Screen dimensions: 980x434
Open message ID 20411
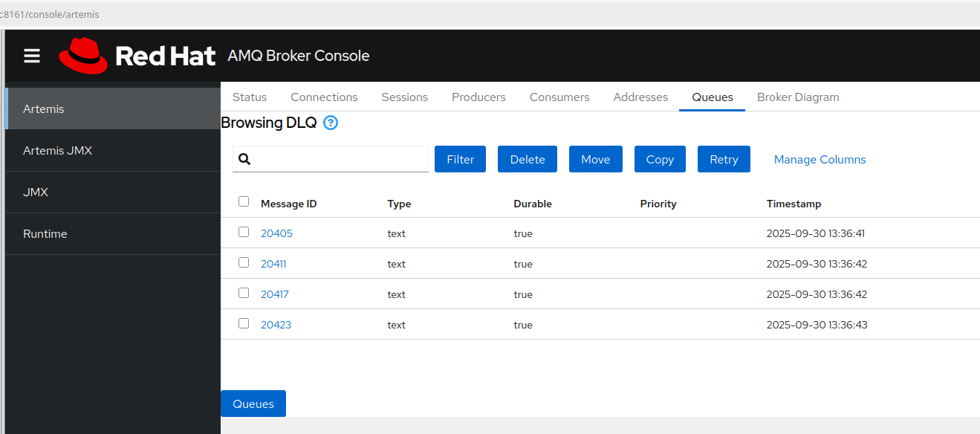(x=273, y=264)
